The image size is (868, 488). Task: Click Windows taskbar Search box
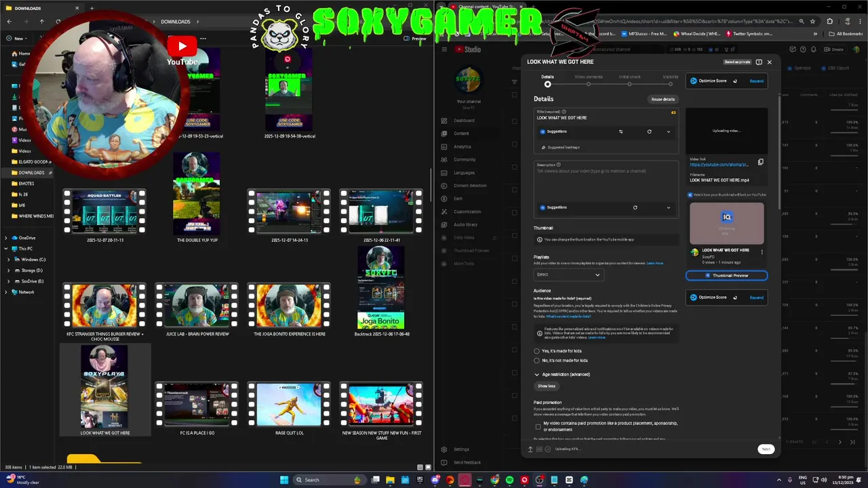(x=328, y=480)
